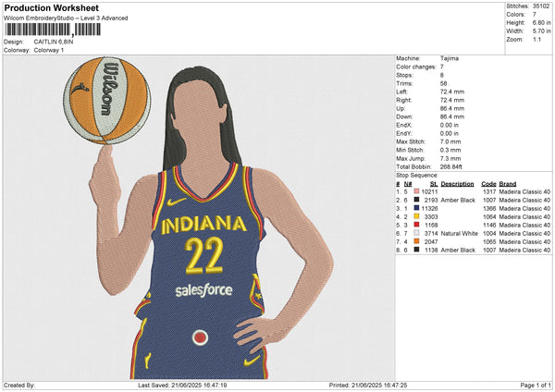This screenshot has height=392, width=555.
Task: Click the EndX value 0.00 in
Action: [x=450, y=125]
